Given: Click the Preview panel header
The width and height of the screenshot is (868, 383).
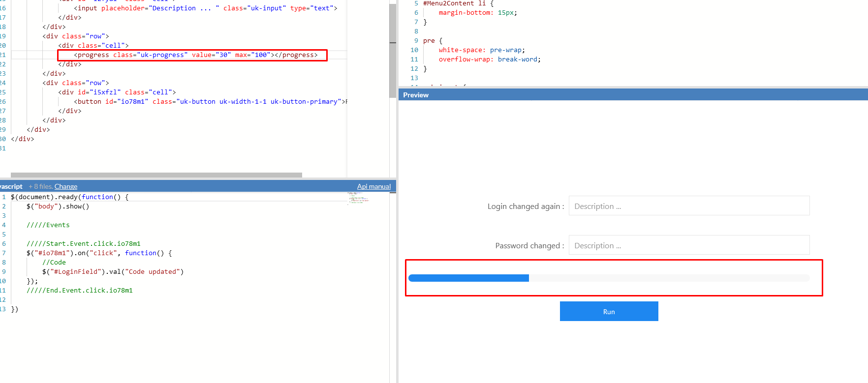Looking at the screenshot, I should pos(633,95).
